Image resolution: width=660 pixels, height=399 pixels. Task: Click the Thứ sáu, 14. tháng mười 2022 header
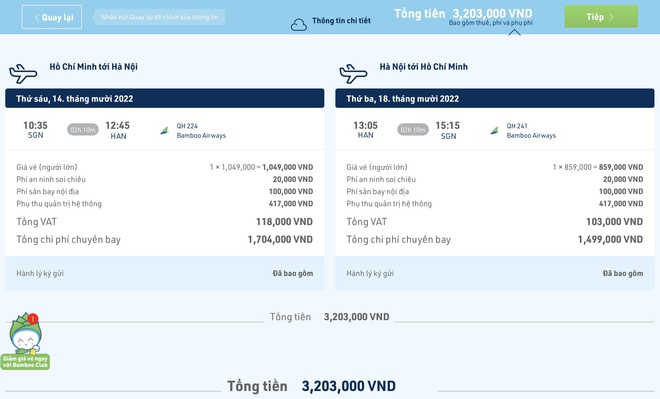tap(165, 98)
